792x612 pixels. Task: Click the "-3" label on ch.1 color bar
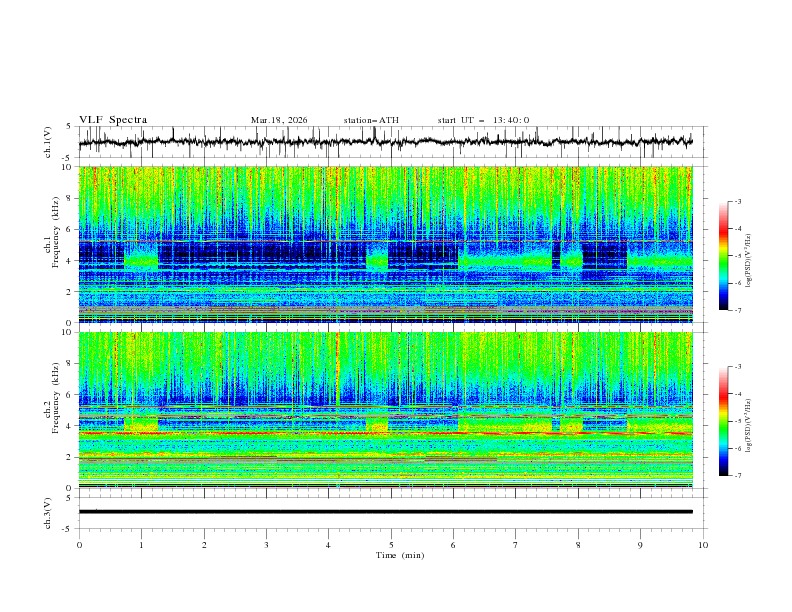738,201
